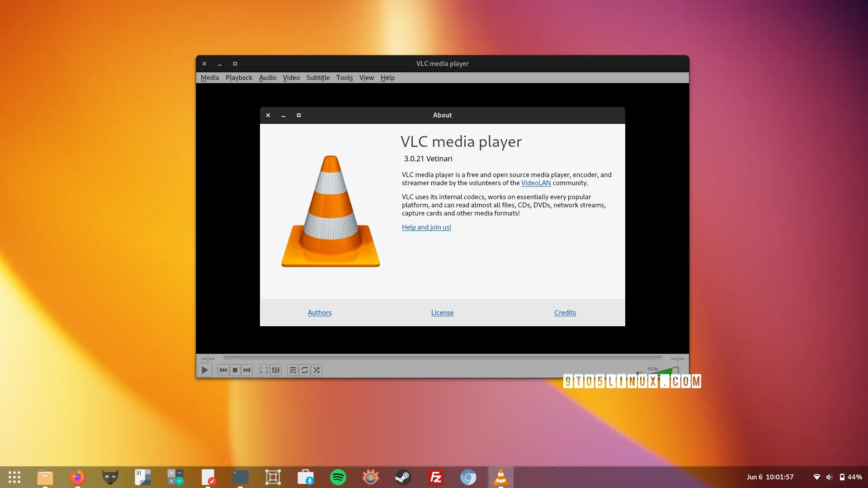This screenshot has width=868, height=488.
Task: Launch FileZilla from the dock
Action: (x=436, y=477)
